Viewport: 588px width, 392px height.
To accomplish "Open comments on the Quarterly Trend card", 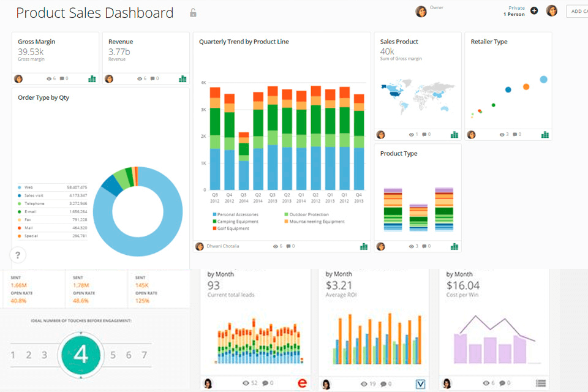I will (288, 247).
